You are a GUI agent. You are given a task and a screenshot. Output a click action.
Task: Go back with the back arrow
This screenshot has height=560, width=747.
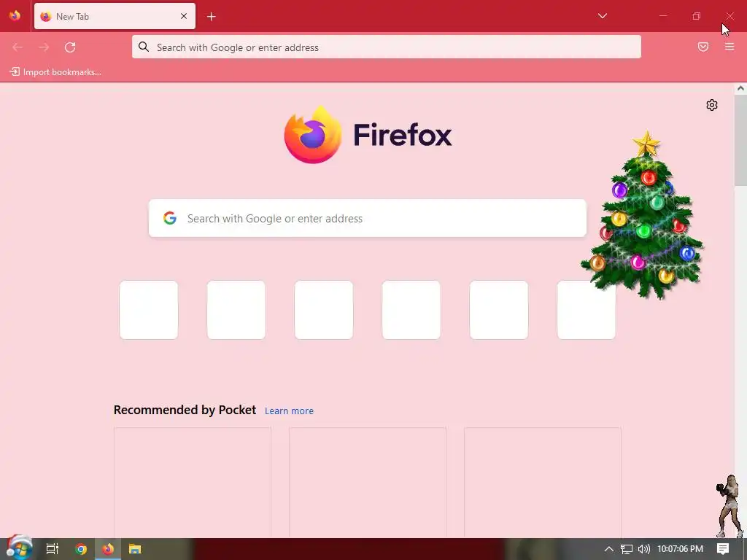[x=18, y=47]
